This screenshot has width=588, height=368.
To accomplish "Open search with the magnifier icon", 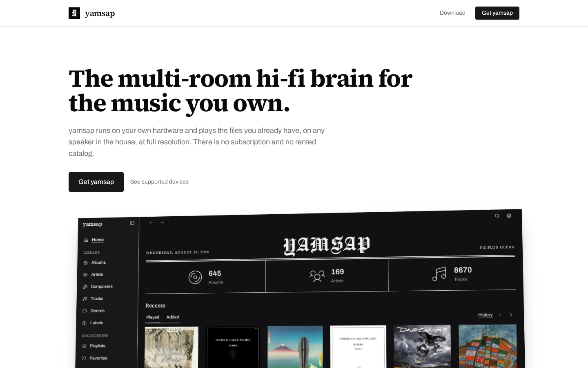I will click(x=497, y=216).
